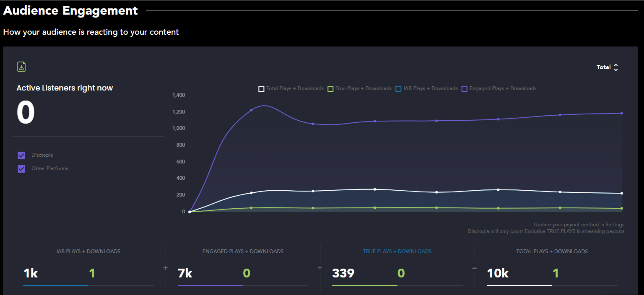This screenshot has height=295, width=644.
Task: Click the 1,400 y-axis label
Action: [179, 95]
